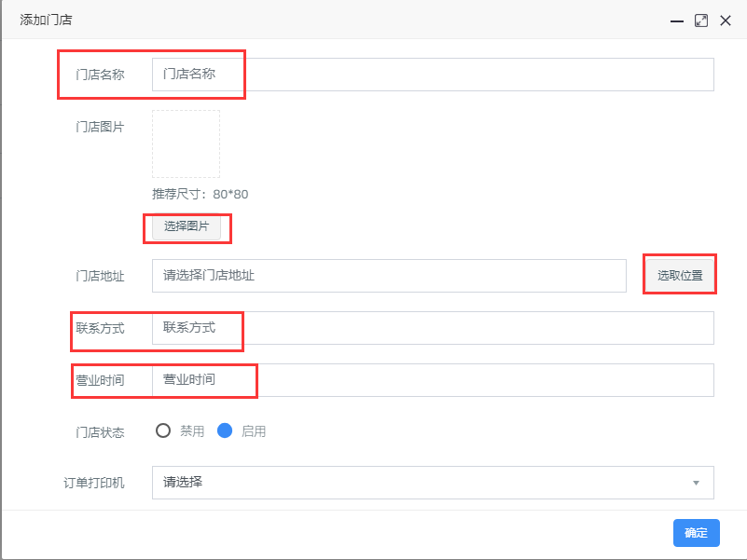Image resolution: width=747 pixels, height=560 pixels.
Task: Focus the 营业时间 input field
Action: click(x=433, y=380)
